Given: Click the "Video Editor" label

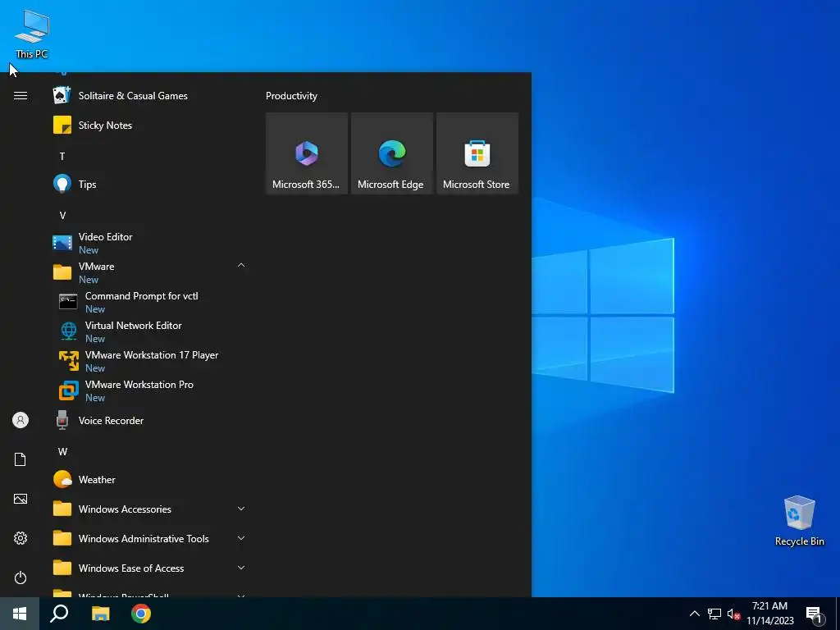Looking at the screenshot, I should [x=106, y=237].
